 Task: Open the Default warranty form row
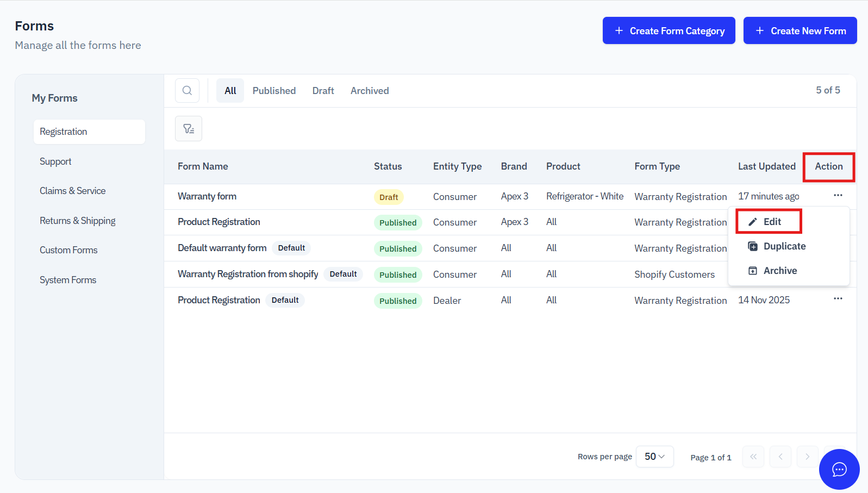(x=510, y=248)
